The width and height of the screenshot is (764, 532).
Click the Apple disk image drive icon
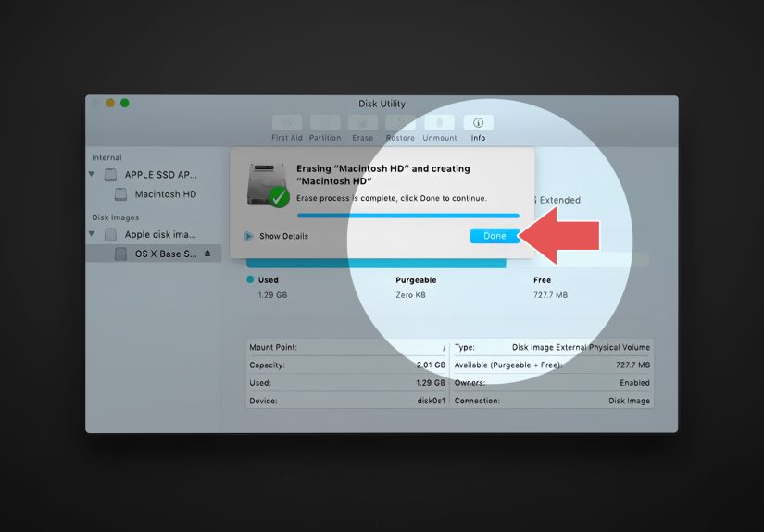point(110,235)
